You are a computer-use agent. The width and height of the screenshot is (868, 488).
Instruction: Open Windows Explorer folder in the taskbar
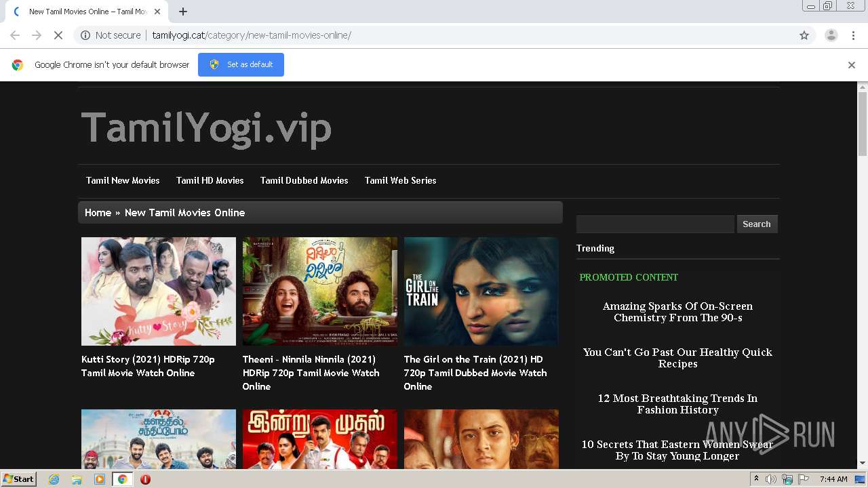point(77,479)
